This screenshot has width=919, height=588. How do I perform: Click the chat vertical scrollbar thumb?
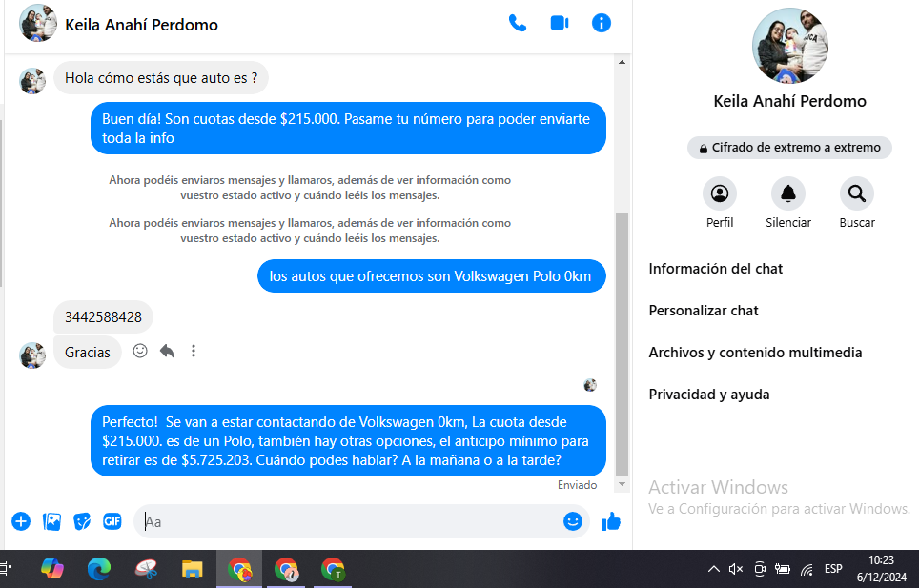coord(622,344)
